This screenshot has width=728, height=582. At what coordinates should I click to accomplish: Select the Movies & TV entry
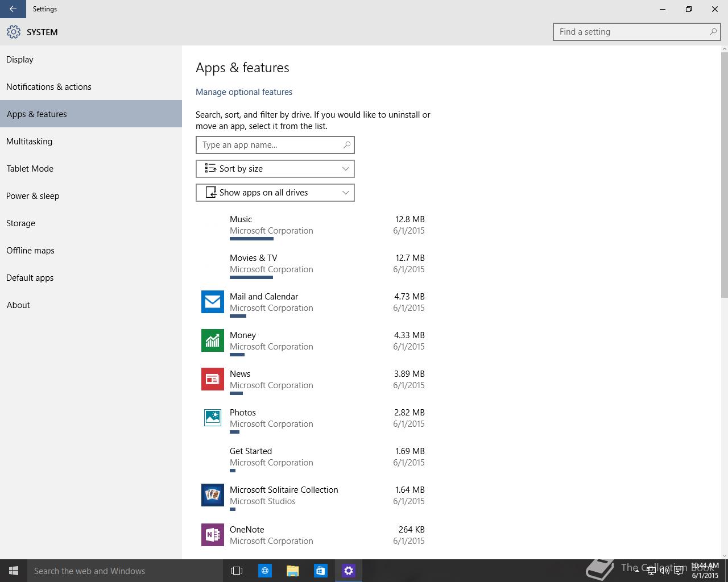[x=313, y=265]
